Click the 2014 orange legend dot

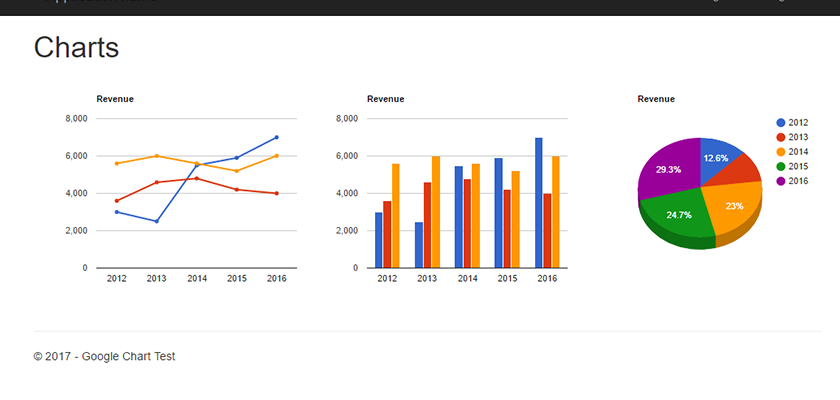[781, 152]
